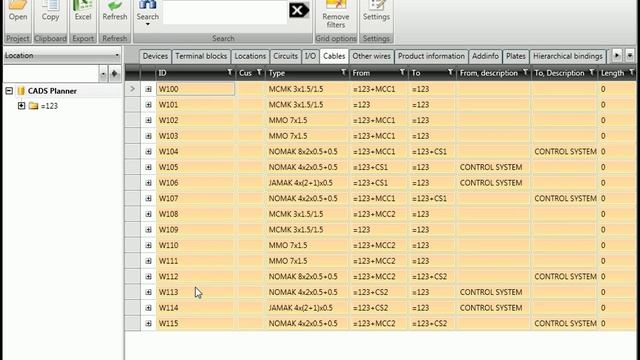Expand row W104 details

tap(149, 151)
